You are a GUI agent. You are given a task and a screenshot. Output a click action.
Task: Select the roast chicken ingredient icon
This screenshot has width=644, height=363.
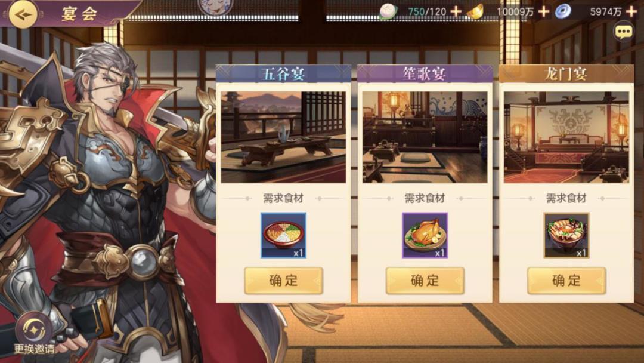tap(425, 235)
